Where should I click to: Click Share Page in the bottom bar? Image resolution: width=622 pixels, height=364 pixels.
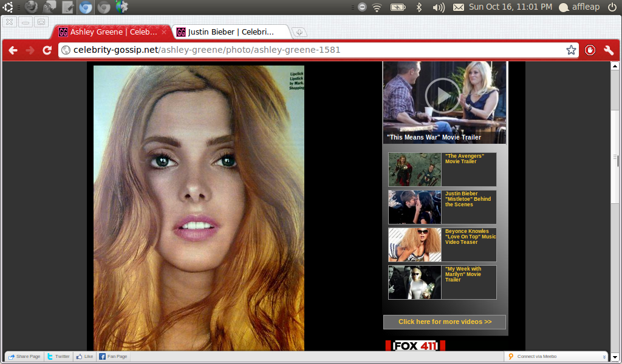[24, 357]
